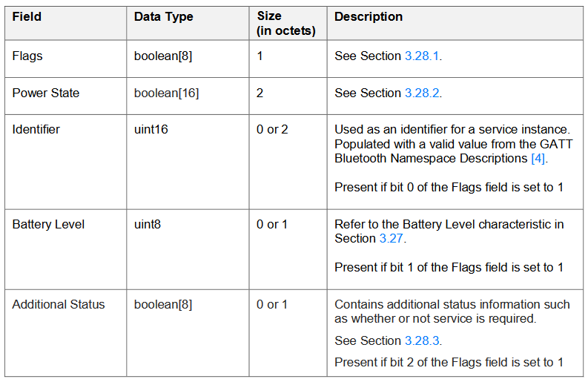Select the Identifier field cell

tap(66, 162)
